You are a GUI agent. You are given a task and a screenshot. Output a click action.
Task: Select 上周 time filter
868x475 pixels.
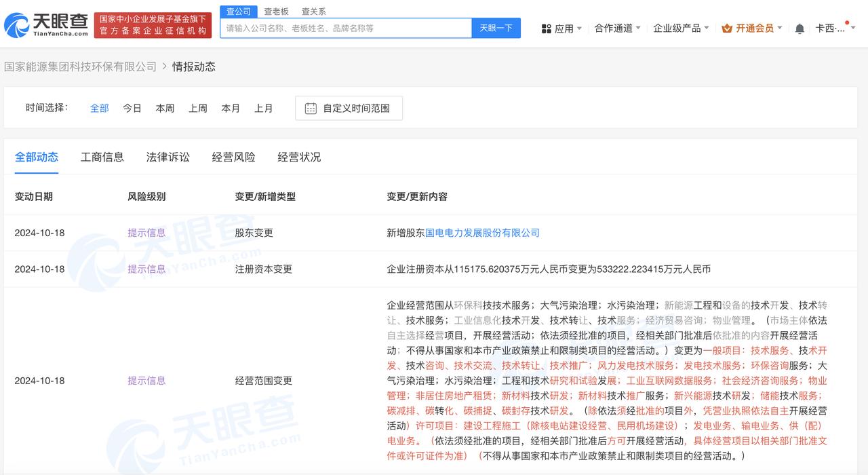point(198,109)
